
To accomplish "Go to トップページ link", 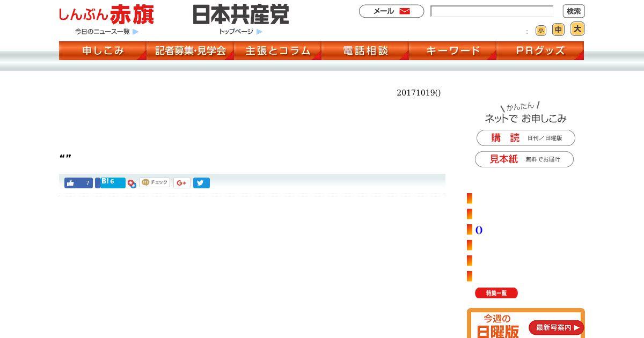I will click(x=240, y=32).
